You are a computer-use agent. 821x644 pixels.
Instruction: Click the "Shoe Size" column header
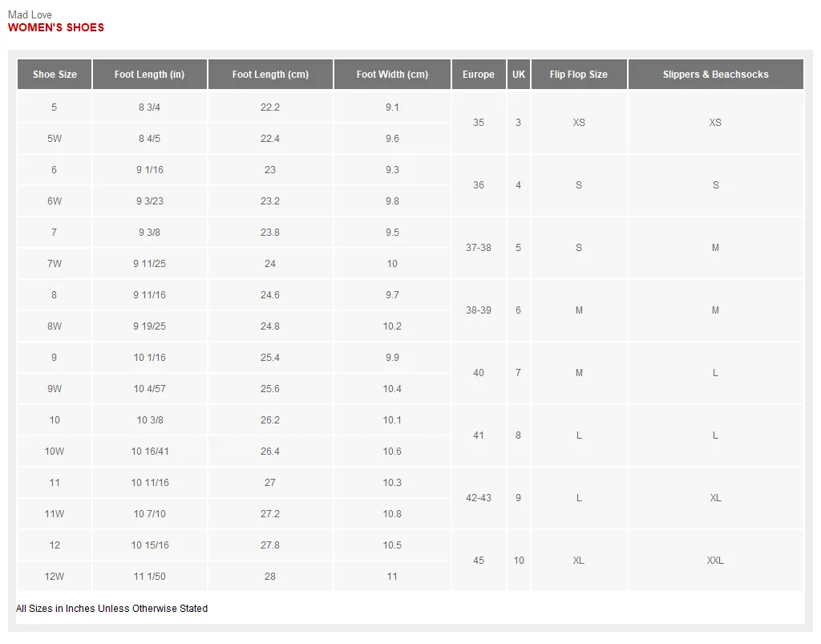[x=55, y=75]
